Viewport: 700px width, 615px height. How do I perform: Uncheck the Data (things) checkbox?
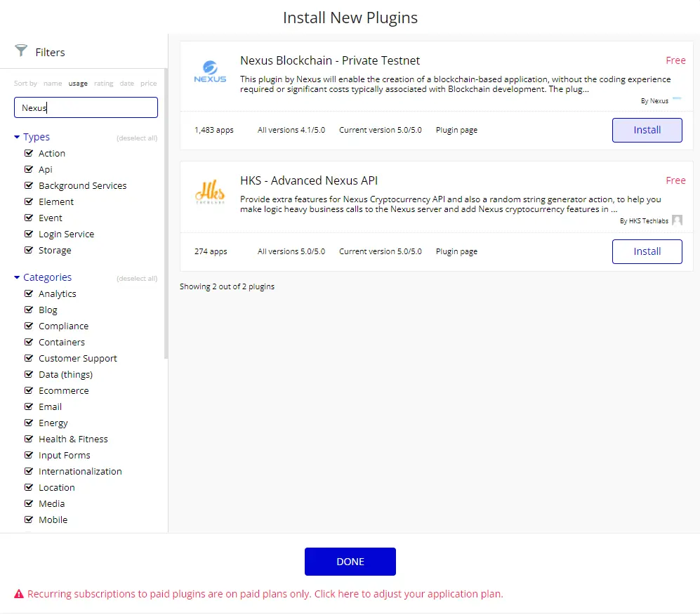click(29, 374)
